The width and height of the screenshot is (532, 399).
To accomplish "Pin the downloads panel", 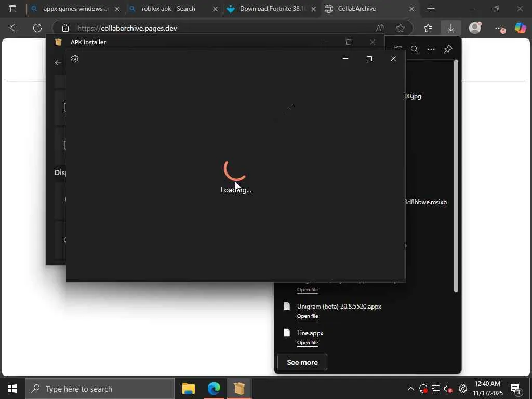I will [448, 49].
